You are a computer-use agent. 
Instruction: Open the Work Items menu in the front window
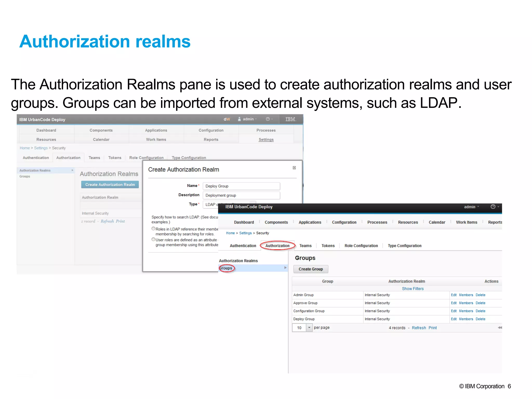(x=467, y=222)
